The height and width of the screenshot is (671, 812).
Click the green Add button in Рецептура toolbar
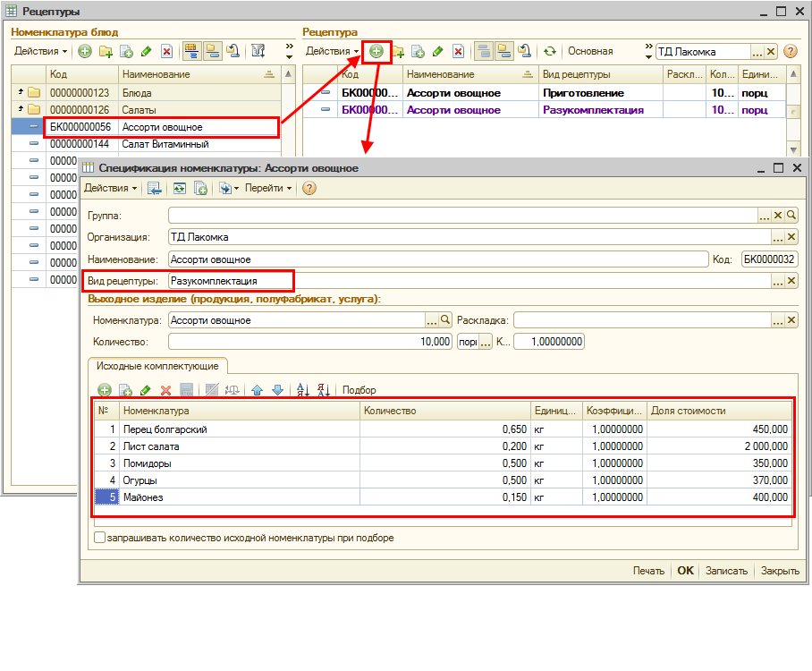[376, 52]
